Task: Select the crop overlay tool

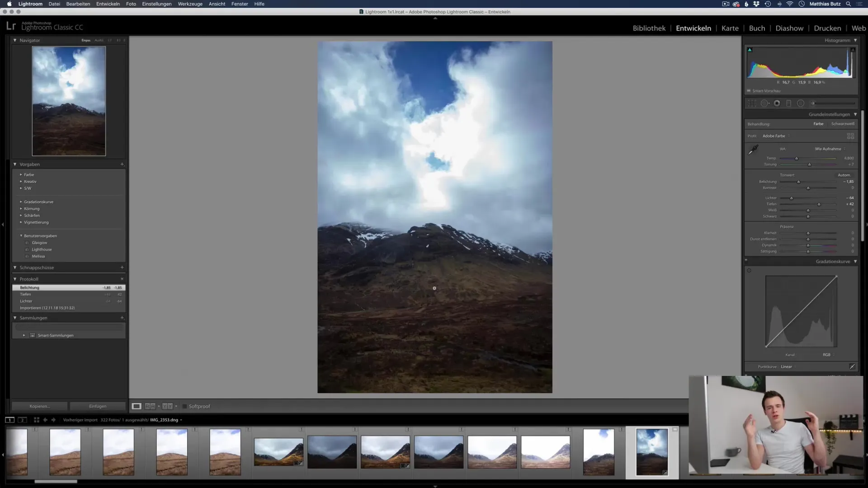Action: point(751,103)
